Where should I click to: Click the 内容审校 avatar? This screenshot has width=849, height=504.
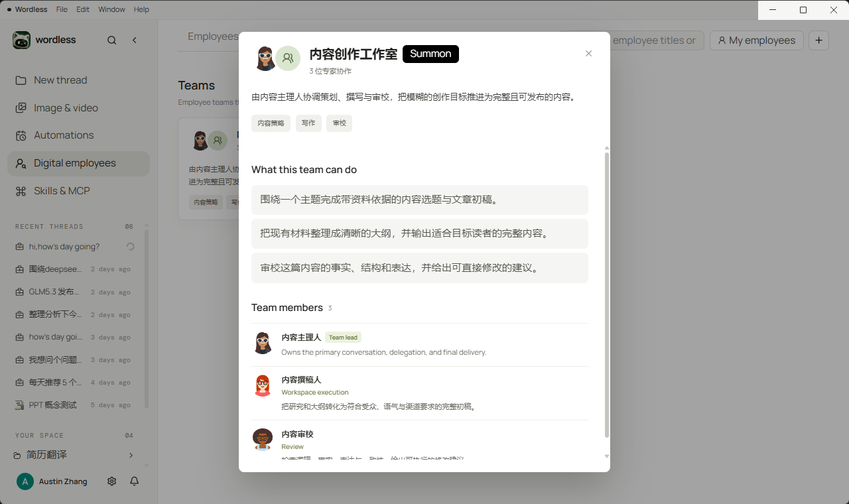tap(263, 439)
